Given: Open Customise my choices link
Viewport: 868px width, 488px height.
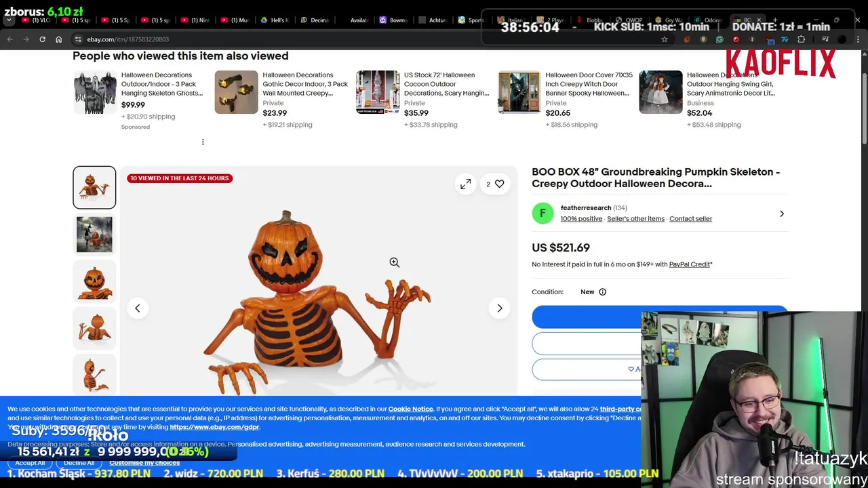Looking at the screenshot, I should tap(144, 463).
